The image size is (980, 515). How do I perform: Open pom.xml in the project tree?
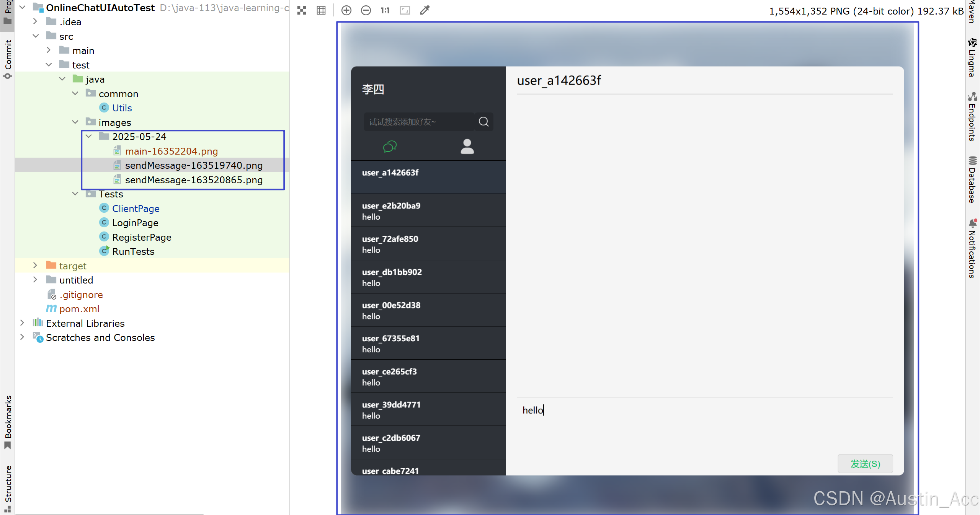79,309
